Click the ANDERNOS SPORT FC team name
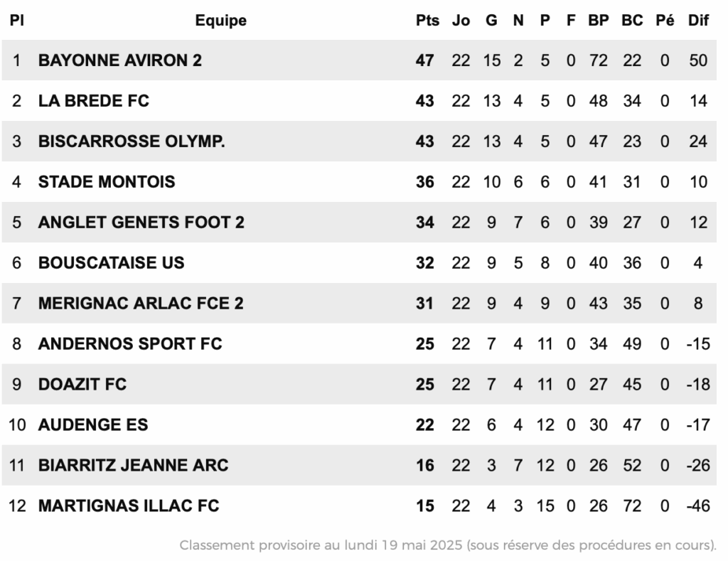Image resolution: width=728 pixels, height=561 pixels. click(130, 343)
